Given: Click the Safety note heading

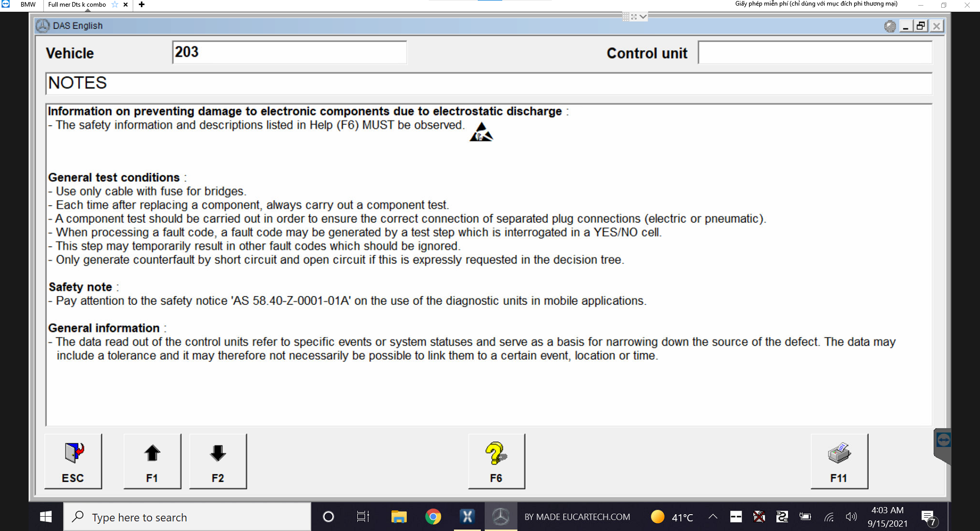Looking at the screenshot, I should (80, 287).
